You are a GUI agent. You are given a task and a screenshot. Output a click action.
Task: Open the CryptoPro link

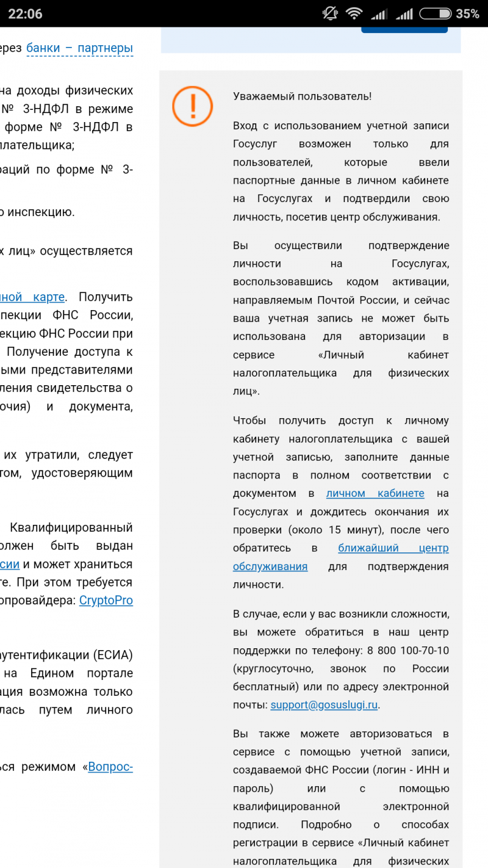(x=106, y=600)
